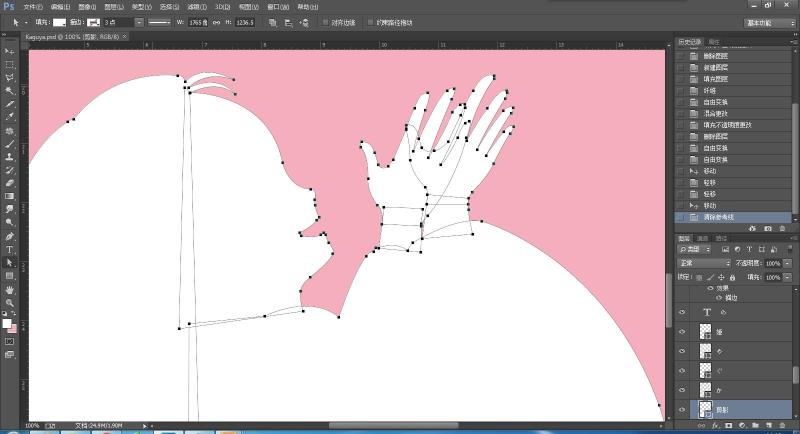Open the 文件(F) menu
The image size is (800, 434).
[x=33, y=7]
